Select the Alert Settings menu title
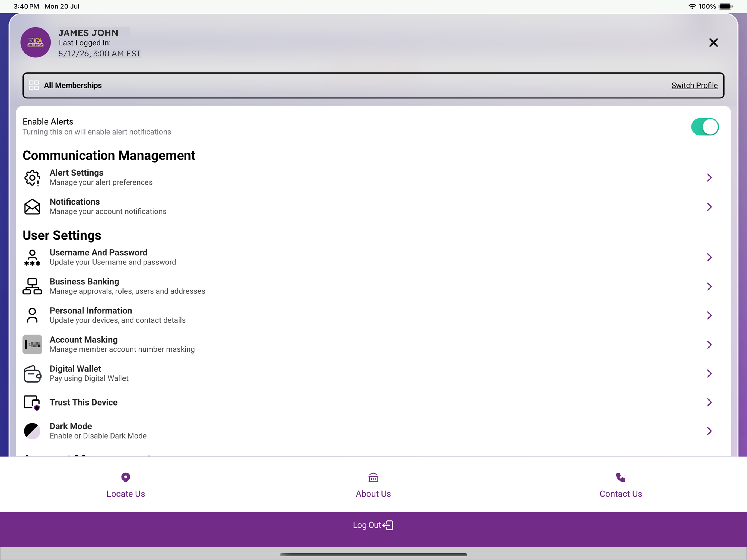 tap(76, 173)
